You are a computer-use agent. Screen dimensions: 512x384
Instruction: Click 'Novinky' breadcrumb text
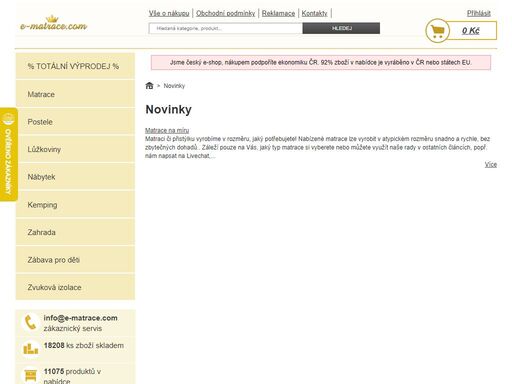tap(174, 86)
